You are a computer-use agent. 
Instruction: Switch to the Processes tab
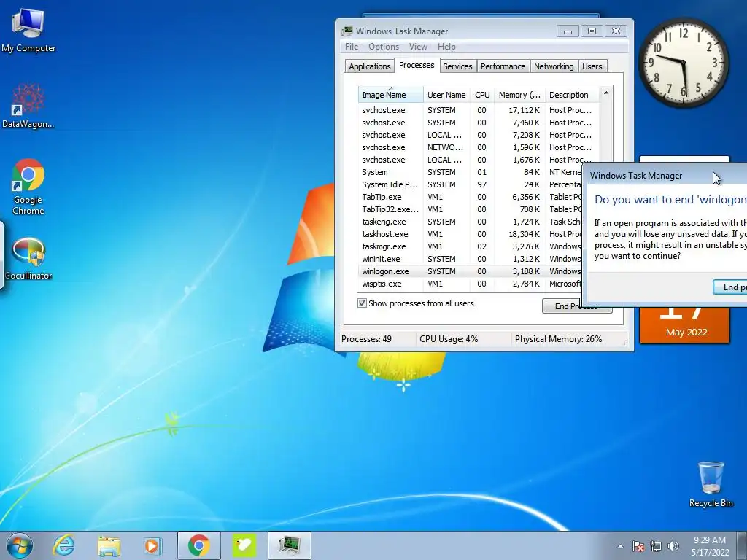pos(417,65)
